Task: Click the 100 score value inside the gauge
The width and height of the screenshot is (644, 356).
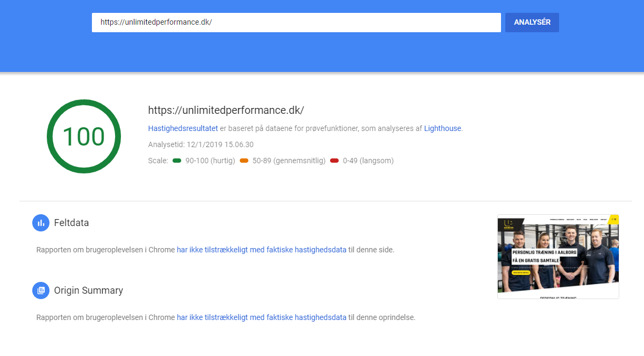Action: point(84,136)
